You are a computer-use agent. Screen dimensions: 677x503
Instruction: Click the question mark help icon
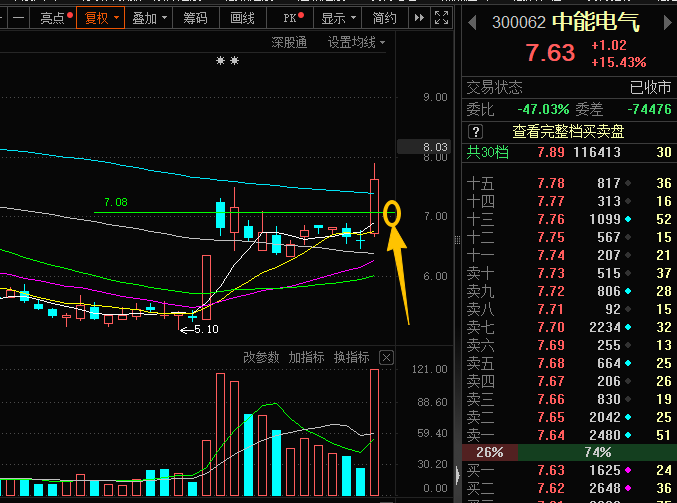coord(475,132)
